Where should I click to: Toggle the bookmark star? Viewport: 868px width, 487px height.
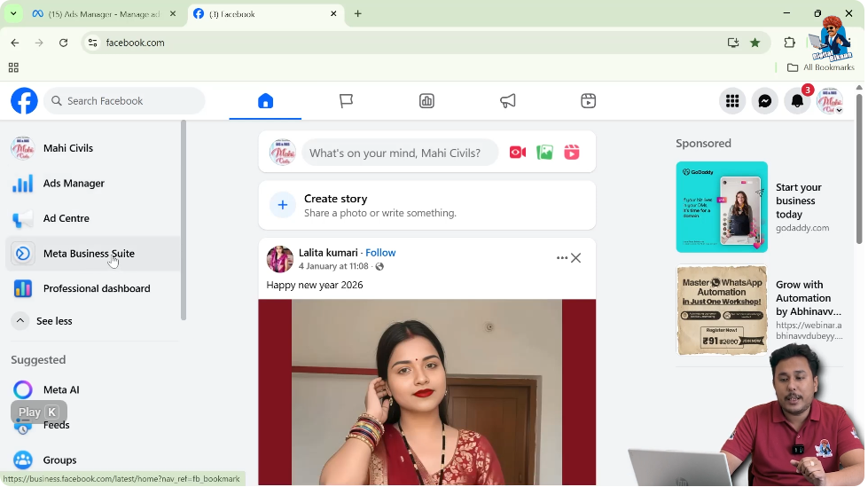click(x=755, y=43)
